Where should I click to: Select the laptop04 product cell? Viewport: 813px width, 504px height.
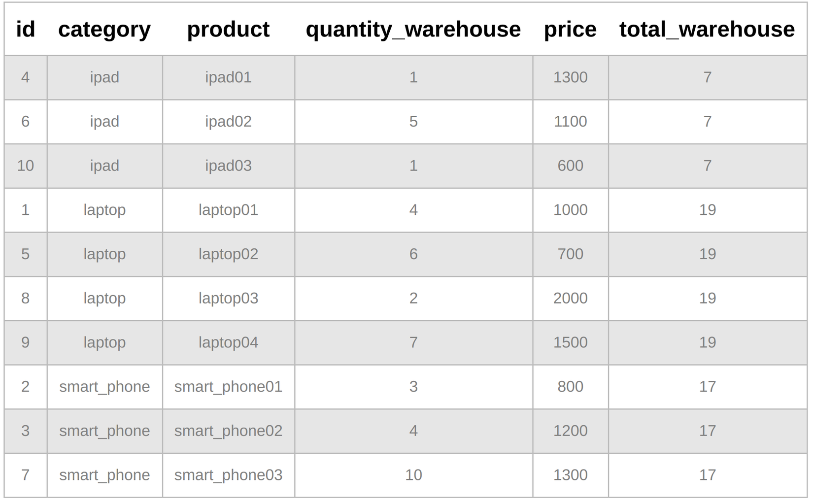pos(228,342)
